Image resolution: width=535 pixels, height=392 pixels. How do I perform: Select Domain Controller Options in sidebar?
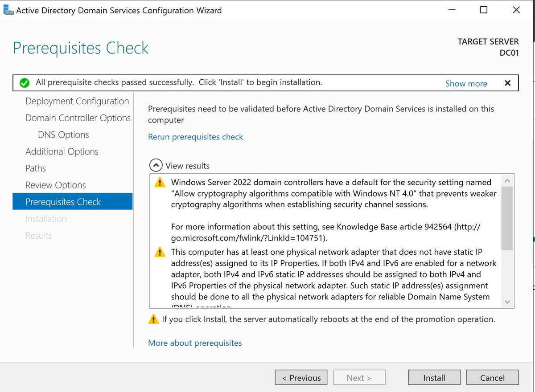(x=78, y=118)
